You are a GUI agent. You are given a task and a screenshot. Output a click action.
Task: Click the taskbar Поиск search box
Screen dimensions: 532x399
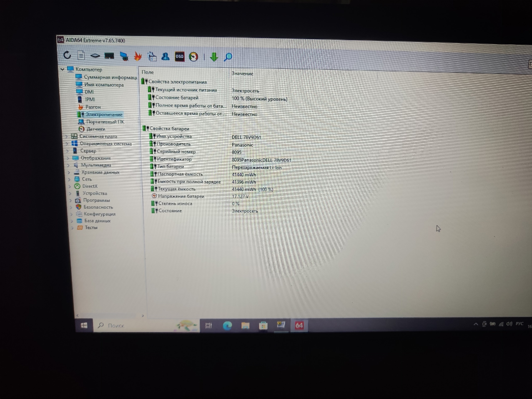146,325
